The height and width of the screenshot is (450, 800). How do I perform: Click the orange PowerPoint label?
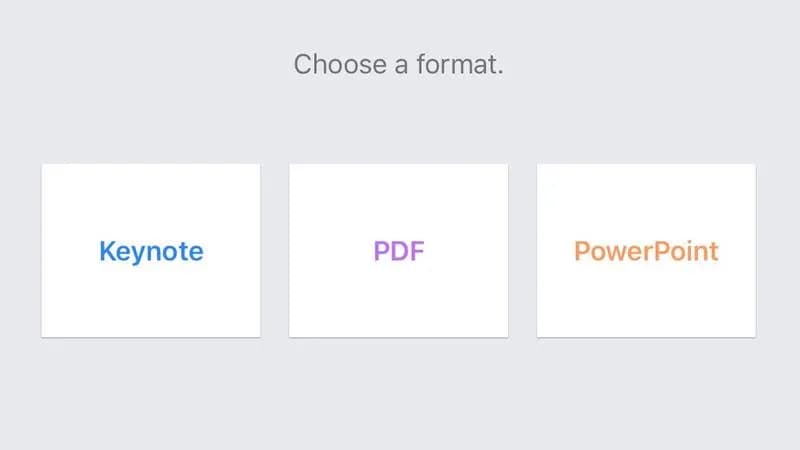click(x=646, y=251)
